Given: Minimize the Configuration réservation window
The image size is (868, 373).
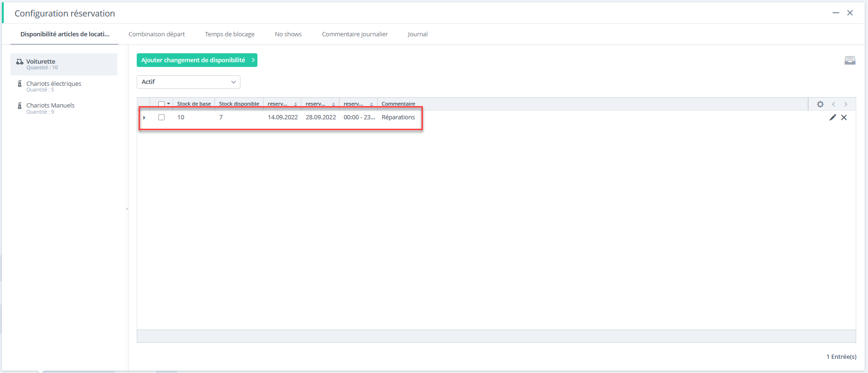Looking at the screenshot, I should [835, 13].
